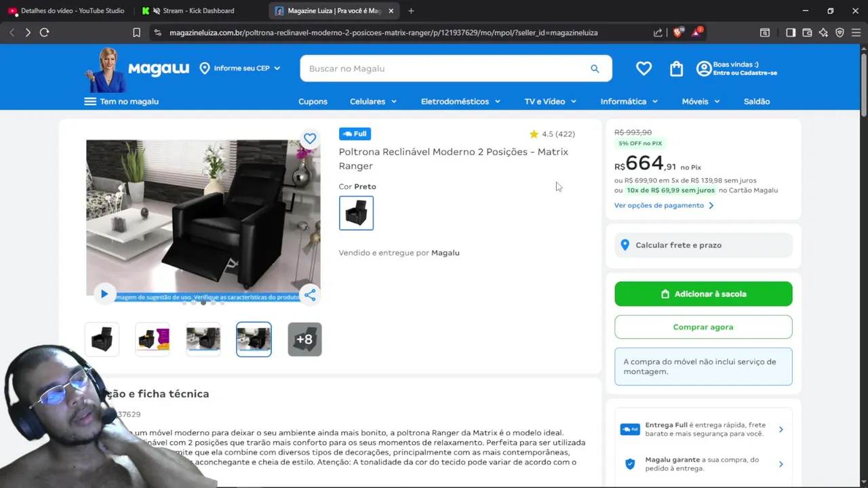The height and width of the screenshot is (488, 868).
Task: Click the browser address bar URL
Action: coord(383,33)
